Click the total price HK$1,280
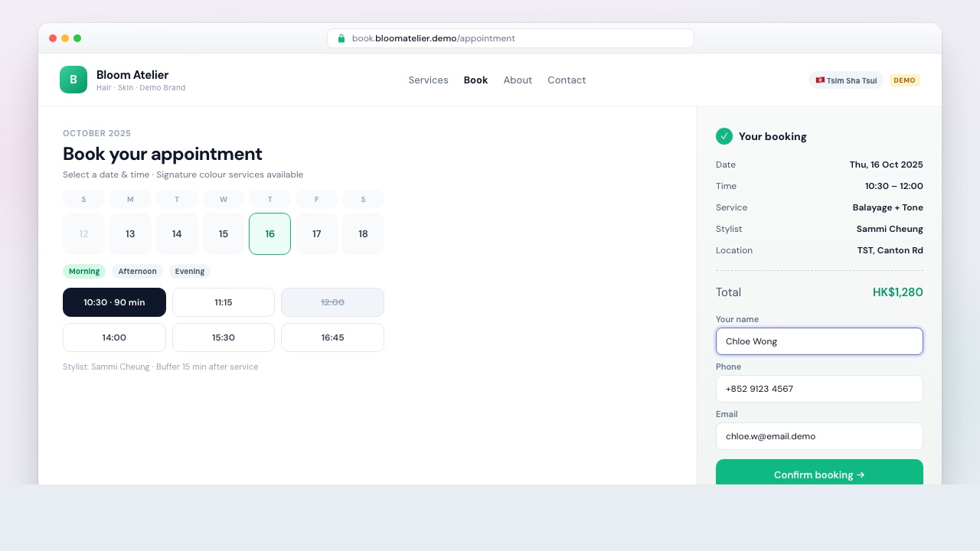 pos(898,292)
